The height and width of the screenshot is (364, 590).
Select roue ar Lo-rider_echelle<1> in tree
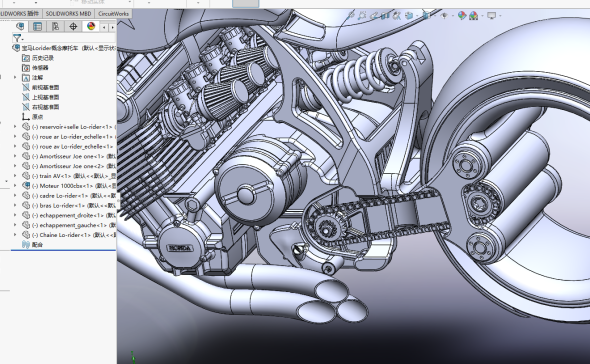tap(69, 137)
